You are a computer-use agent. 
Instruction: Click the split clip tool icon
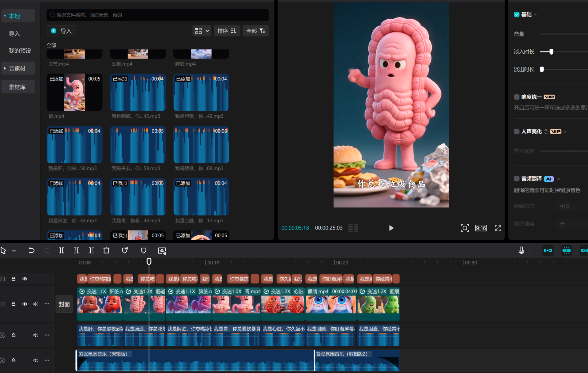(x=62, y=251)
